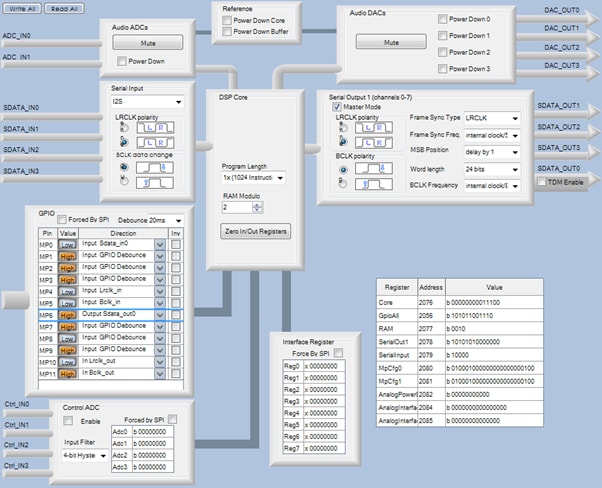Click the Read All button
The height and width of the screenshot is (488, 602).
coord(64,8)
